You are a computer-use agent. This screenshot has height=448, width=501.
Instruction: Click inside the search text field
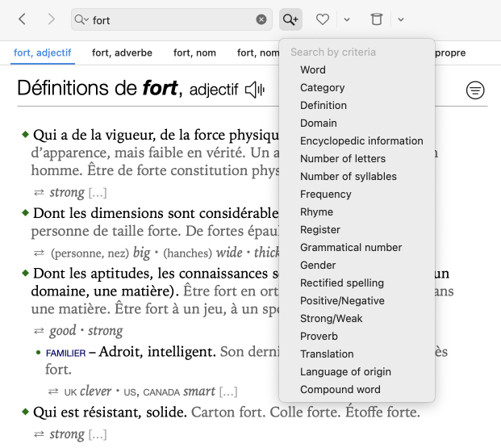coord(169,19)
